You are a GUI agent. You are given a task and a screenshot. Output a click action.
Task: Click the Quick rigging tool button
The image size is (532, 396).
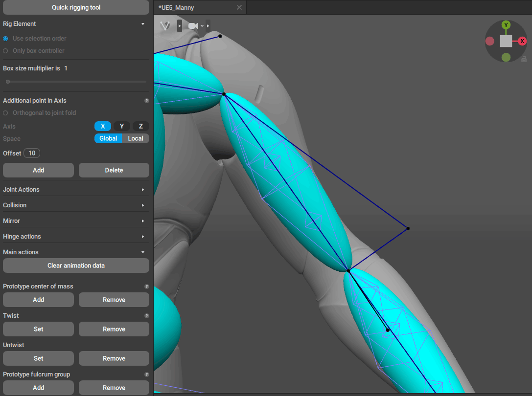click(x=76, y=7)
